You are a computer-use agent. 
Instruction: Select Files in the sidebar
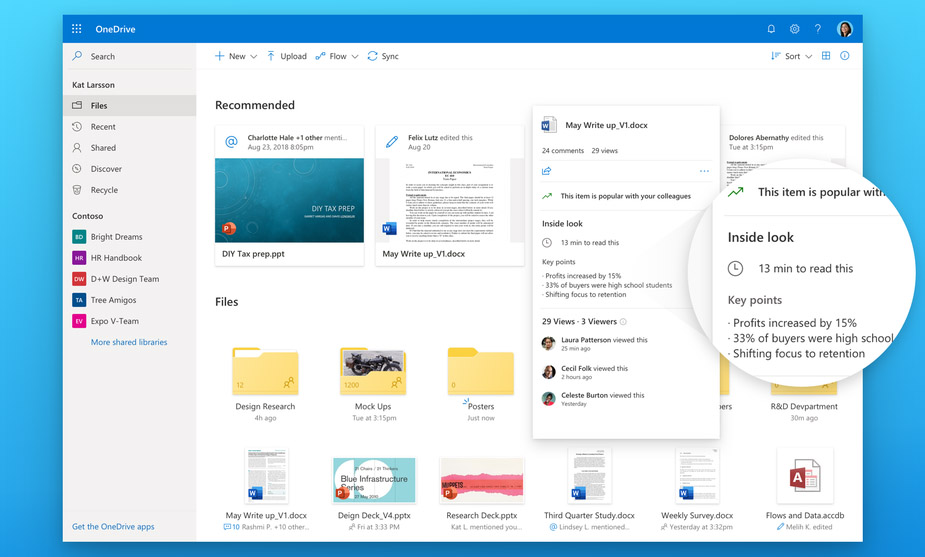(130, 106)
